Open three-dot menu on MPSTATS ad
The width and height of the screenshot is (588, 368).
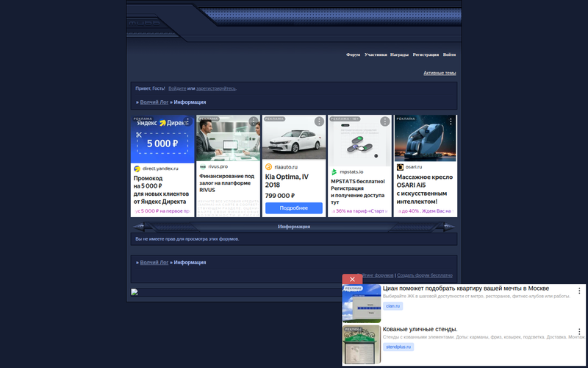click(x=384, y=121)
